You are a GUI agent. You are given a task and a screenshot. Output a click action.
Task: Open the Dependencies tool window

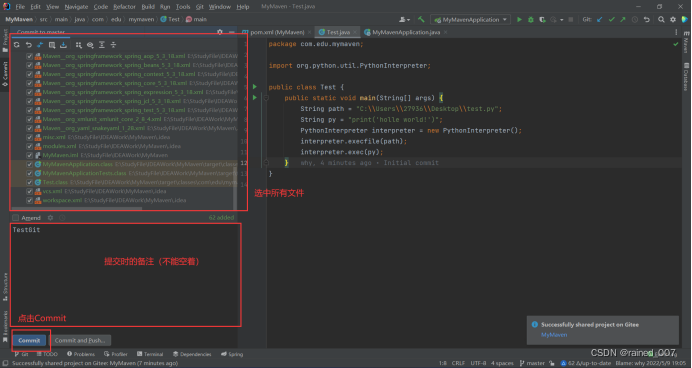point(192,354)
